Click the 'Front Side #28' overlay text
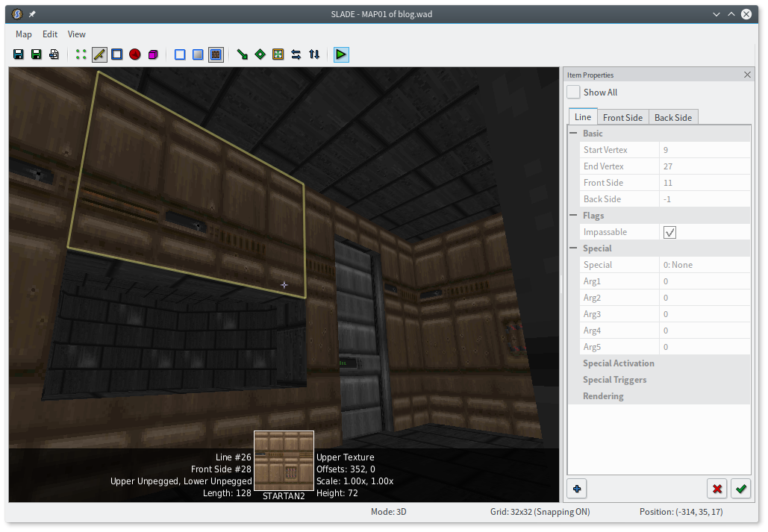768x532 pixels. 221,469
